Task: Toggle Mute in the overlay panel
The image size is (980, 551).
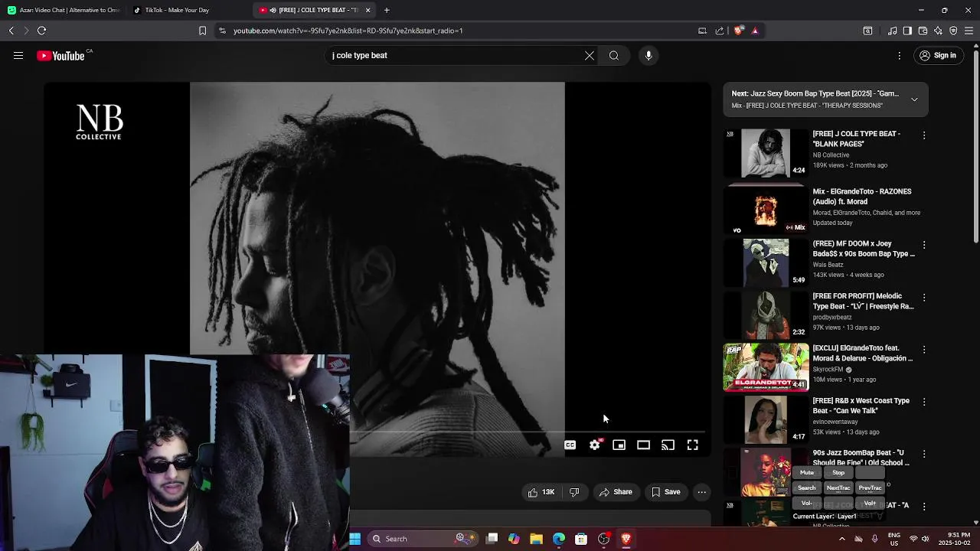Action: [807, 473]
